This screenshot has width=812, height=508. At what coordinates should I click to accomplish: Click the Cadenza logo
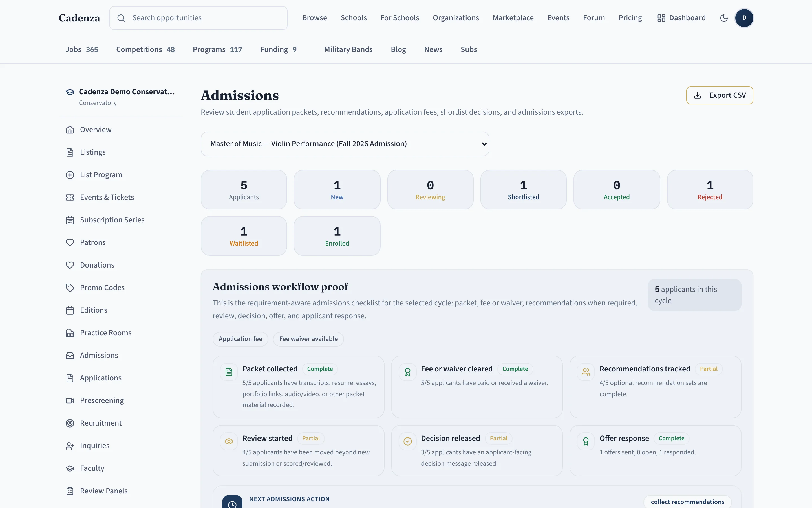79,18
